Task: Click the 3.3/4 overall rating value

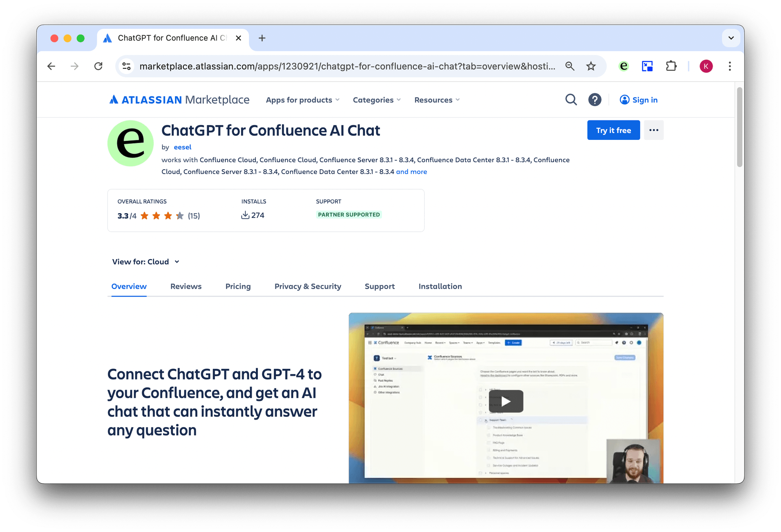Action: pos(127,216)
